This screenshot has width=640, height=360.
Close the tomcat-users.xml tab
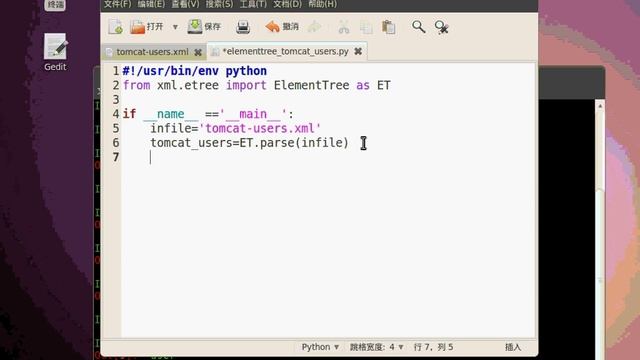tap(198, 52)
